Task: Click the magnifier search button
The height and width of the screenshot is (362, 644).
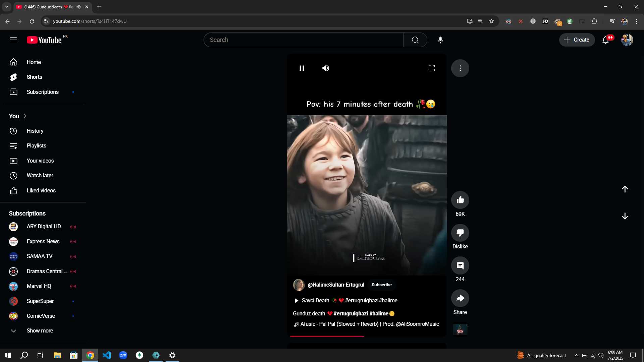Action: click(x=415, y=40)
